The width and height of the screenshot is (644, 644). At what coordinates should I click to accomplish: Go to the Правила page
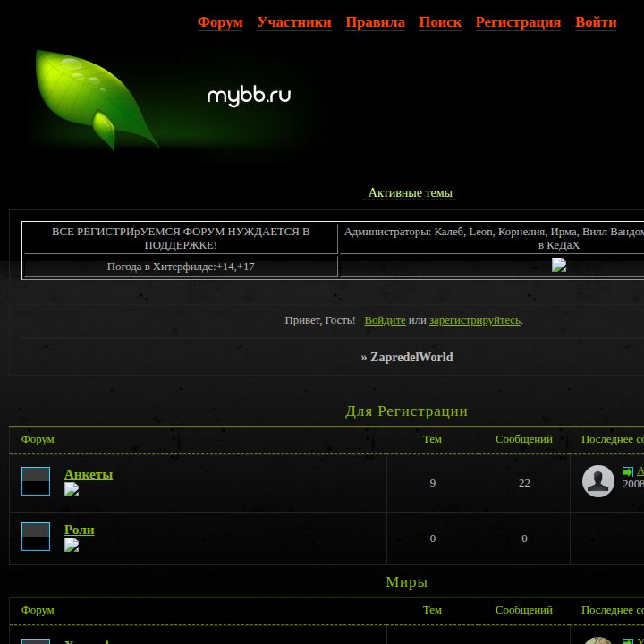(x=375, y=21)
